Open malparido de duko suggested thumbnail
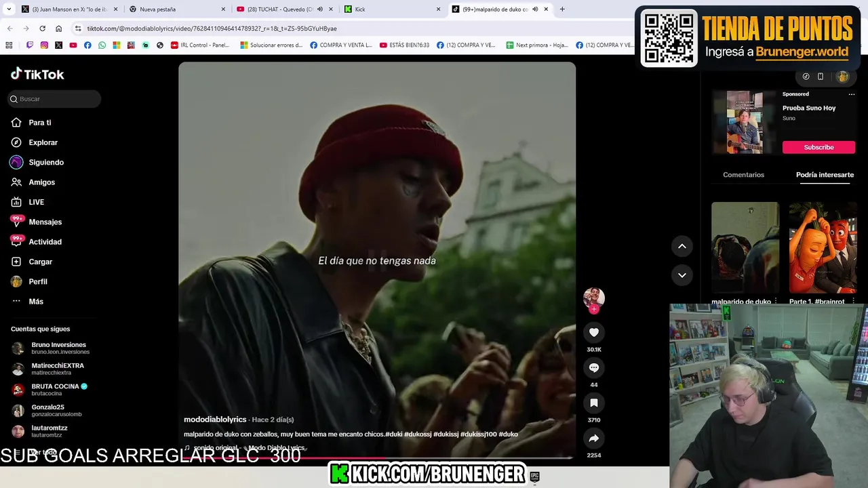 point(745,247)
